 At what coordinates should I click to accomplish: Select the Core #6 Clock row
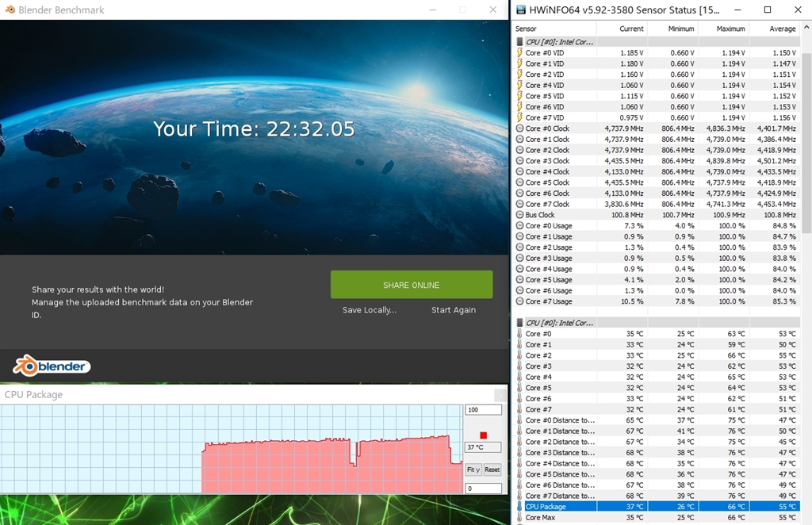click(x=657, y=194)
